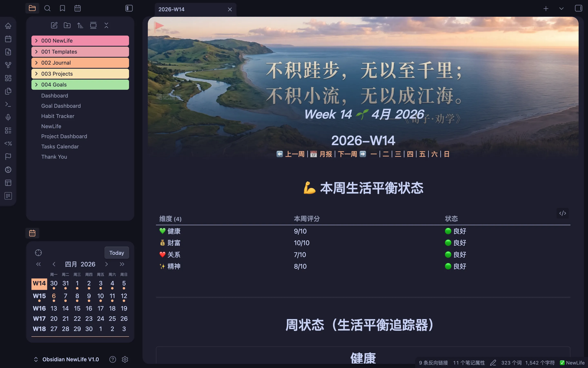Collapse all folders icon in explorer
Image resolution: width=588 pixels, height=368 pixels.
click(106, 25)
